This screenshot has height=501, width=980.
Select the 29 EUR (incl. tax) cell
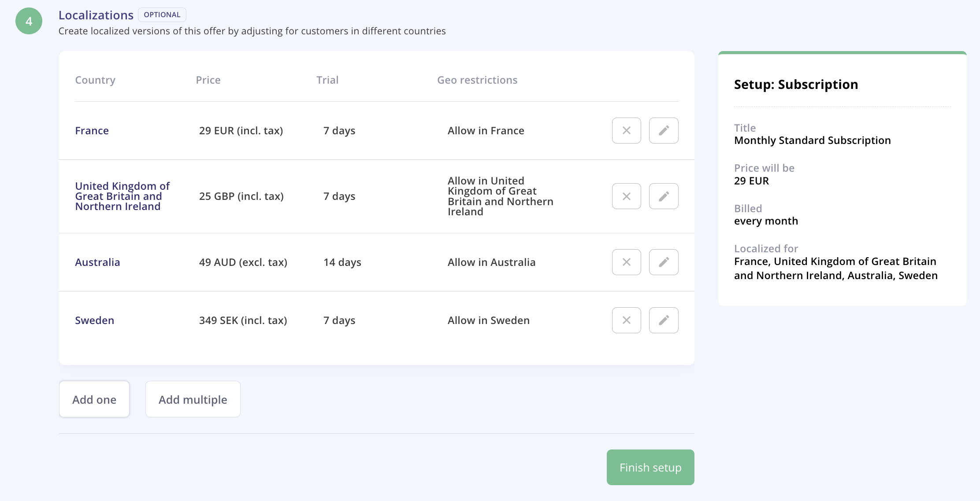click(241, 131)
